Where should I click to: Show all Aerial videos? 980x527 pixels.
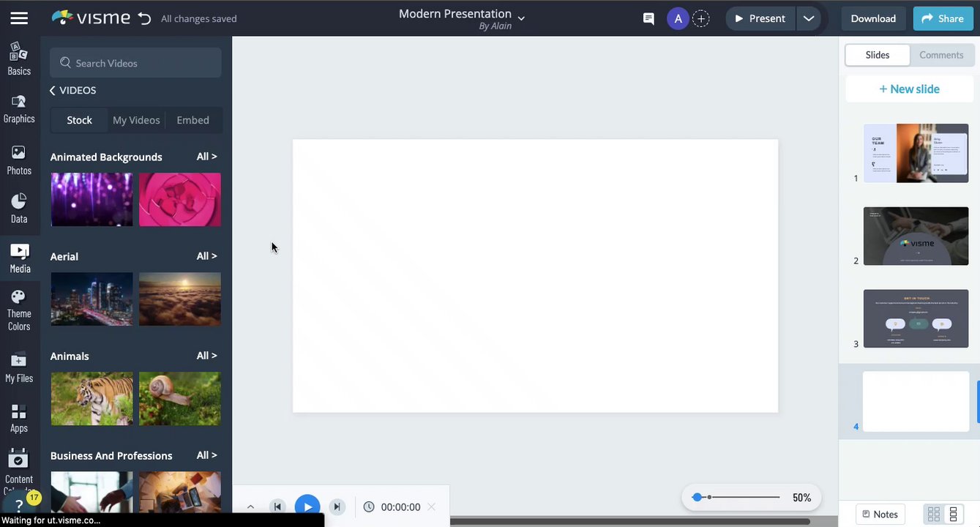(x=206, y=256)
